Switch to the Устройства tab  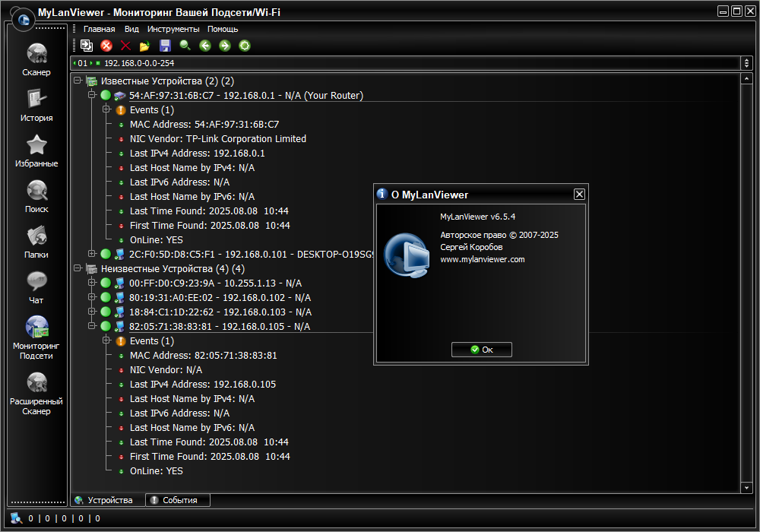click(108, 500)
